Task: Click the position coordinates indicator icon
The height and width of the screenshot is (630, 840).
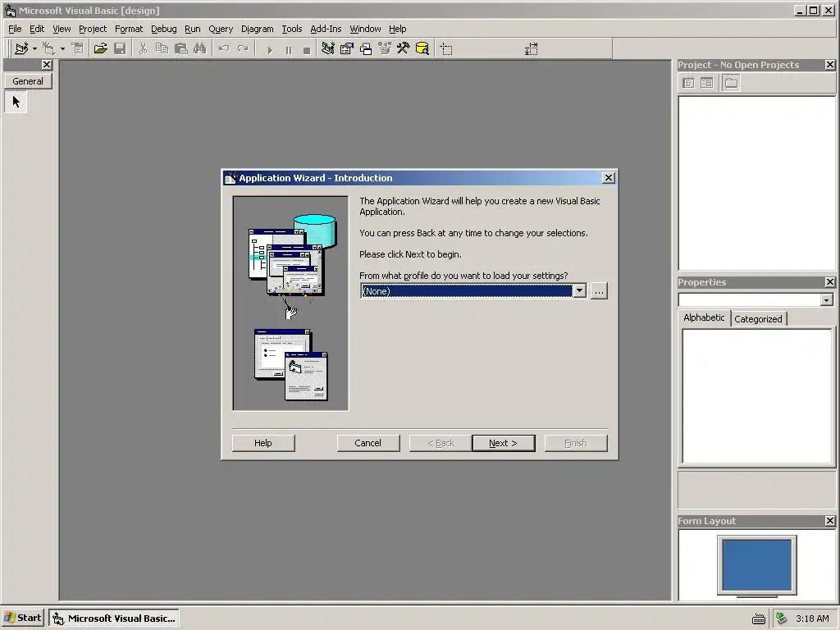Action: click(445, 49)
